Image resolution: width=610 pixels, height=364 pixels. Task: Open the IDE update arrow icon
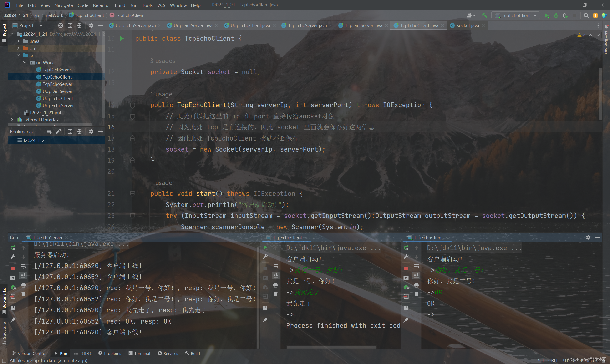pyautogui.click(x=595, y=15)
